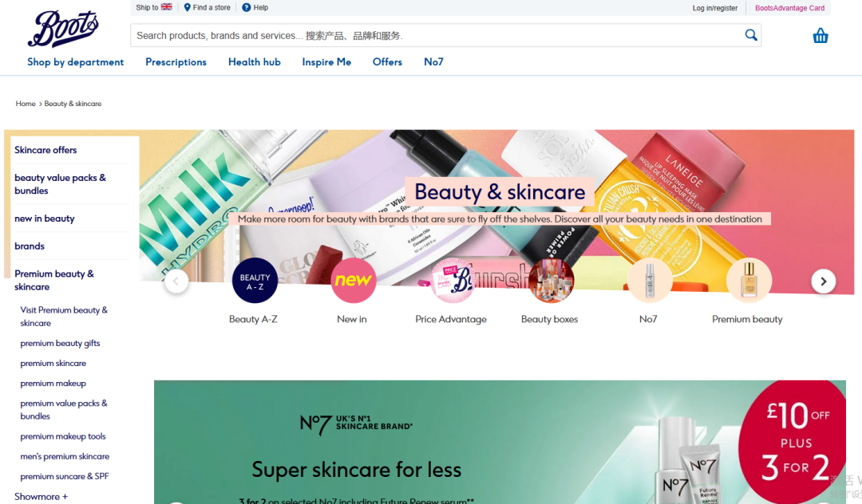
Task: Open Shop by department menu
Action: 75,62
